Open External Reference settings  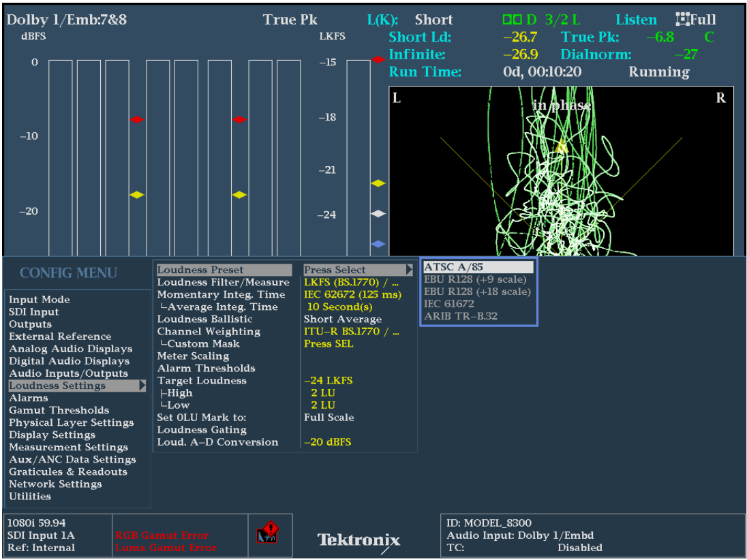click(60, 336)
